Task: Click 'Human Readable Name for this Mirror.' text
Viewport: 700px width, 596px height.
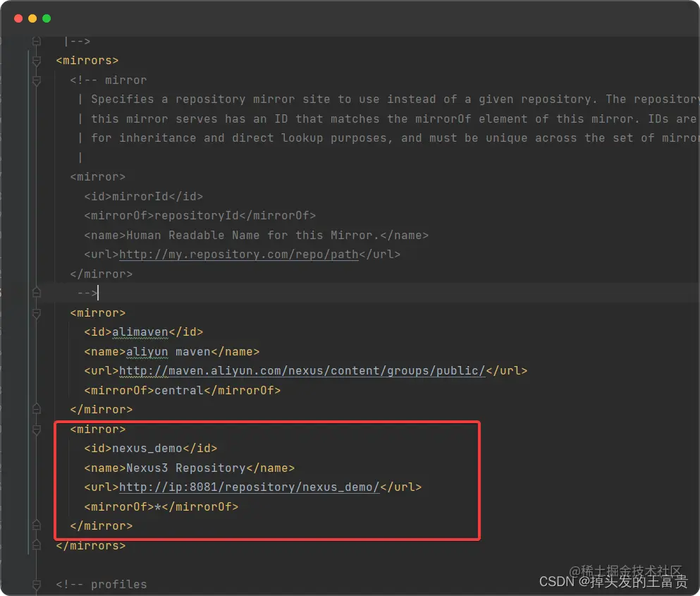Action: [252, 236]
